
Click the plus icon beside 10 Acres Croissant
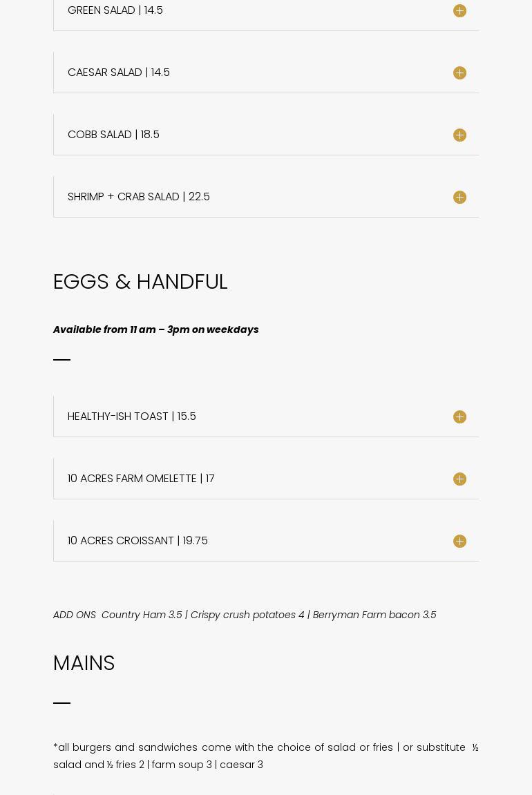(459, 542)
